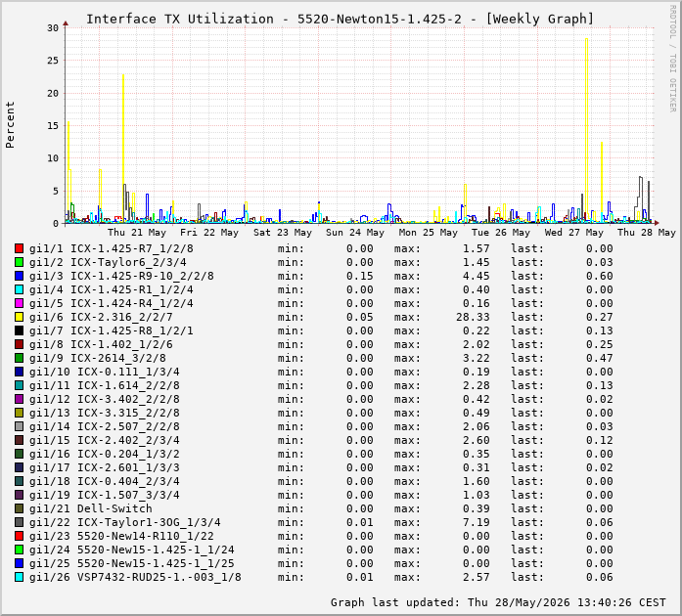Click the black swatch for gi1/7 ICX-1.425-R8_1/2/1

click(19, 330)
